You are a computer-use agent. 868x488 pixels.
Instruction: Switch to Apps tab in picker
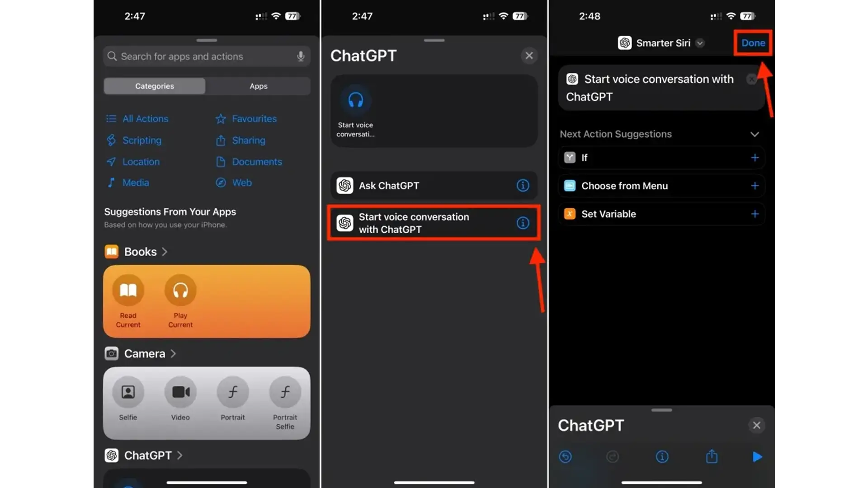(x=258, y=86)
